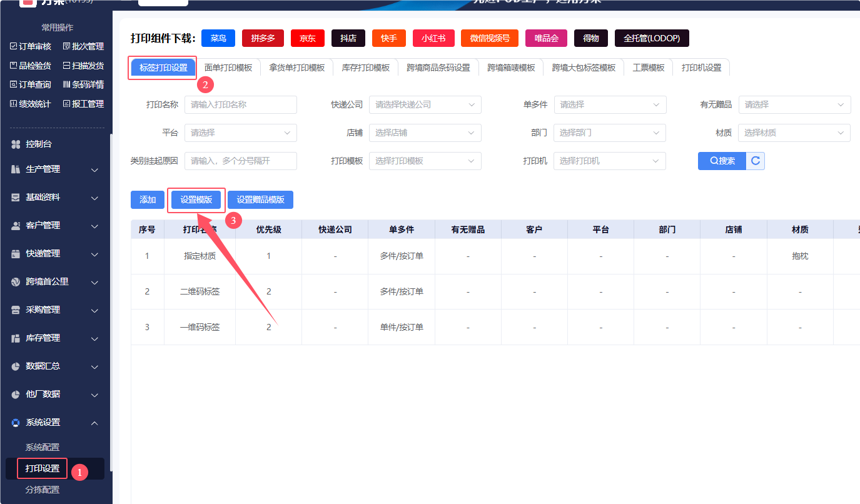Switch to 标签打印设置 tab
The width and height of the screenshot is (860, 504).
(163, 68)
